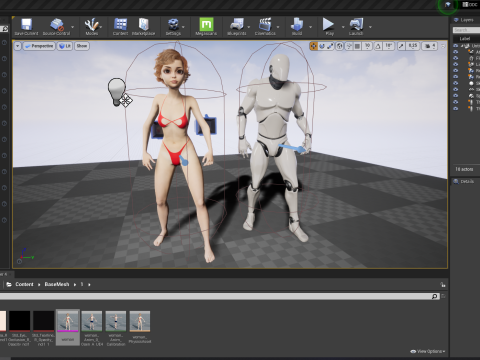This screenshot has width=480, height=360.
Task: Expand Build options dropdown arrow
Action: tap(311, 27)
